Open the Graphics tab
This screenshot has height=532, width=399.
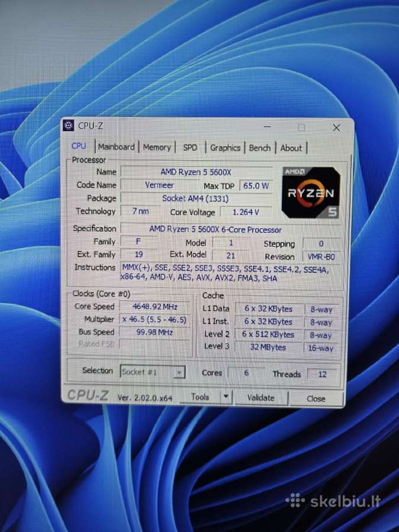coord(225,148)
